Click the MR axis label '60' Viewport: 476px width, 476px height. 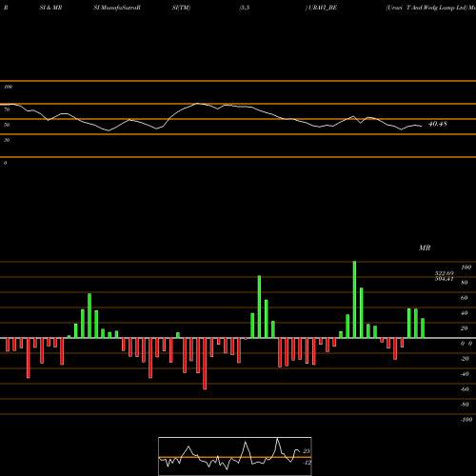(465, 298)
